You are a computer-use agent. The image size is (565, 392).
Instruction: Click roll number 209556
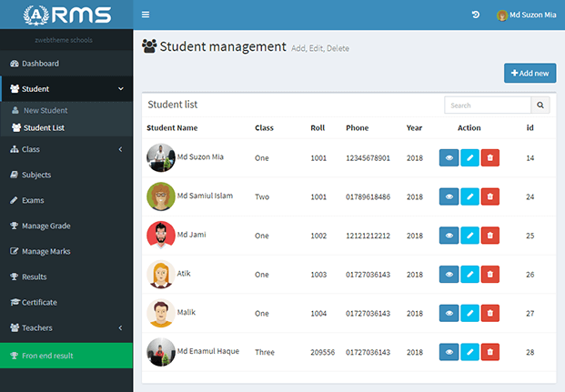click(322, 352)
